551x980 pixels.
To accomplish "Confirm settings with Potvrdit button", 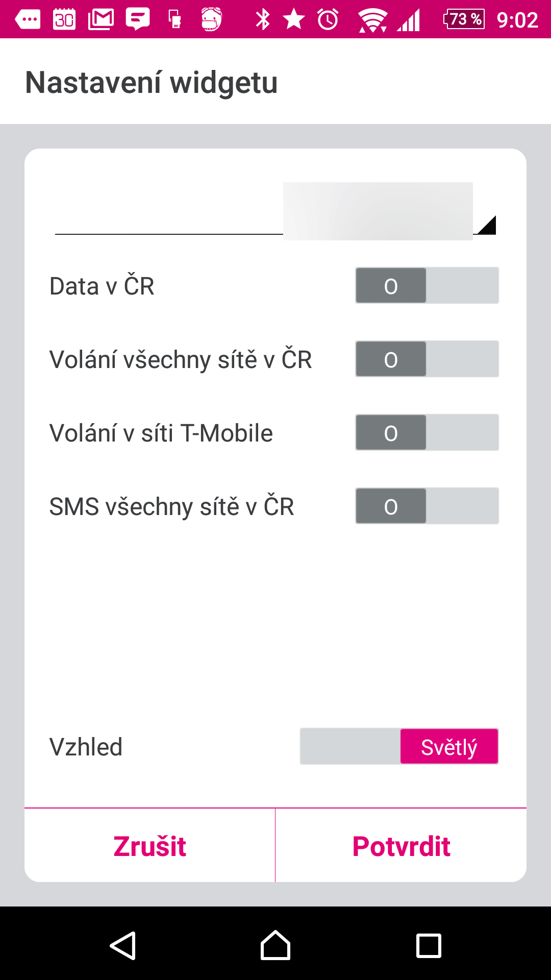I will 401,846.
